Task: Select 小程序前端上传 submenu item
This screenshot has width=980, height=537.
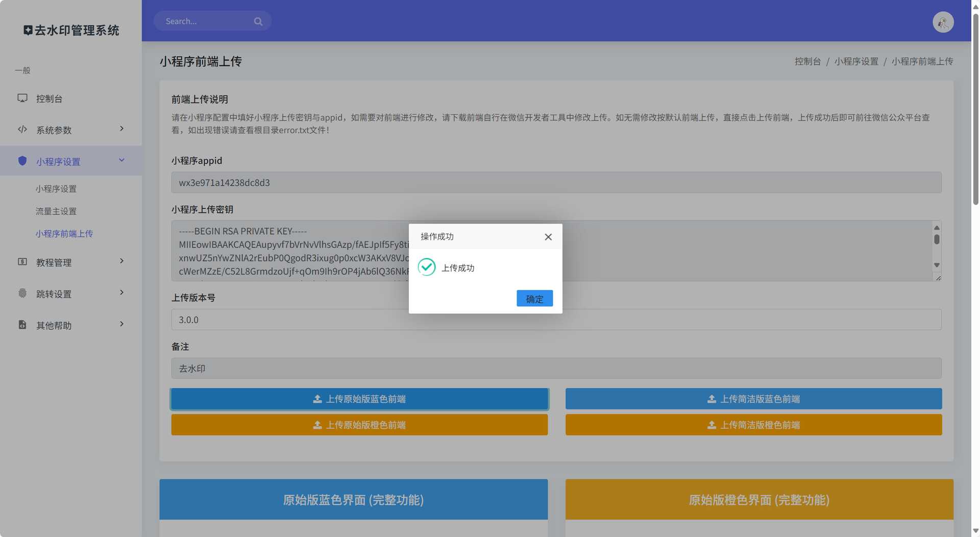Action: point(64,234)
